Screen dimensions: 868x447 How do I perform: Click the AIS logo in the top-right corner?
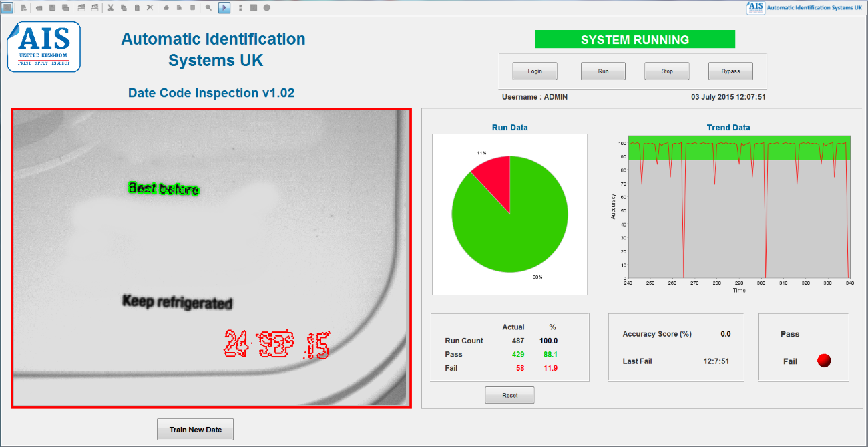click(756, 7)
